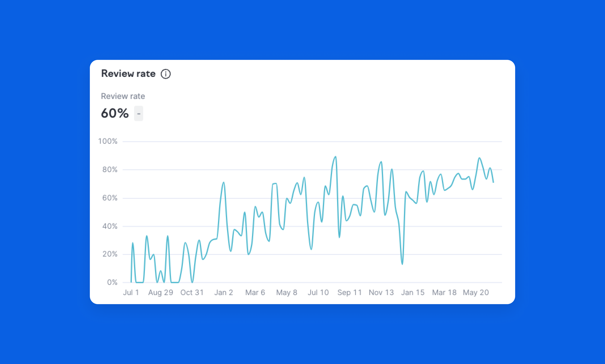Select the May 8 date label

coord(287,292)
